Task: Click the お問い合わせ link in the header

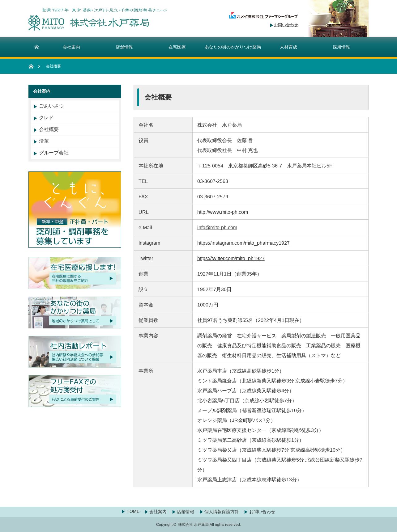Action: (286, 25)
